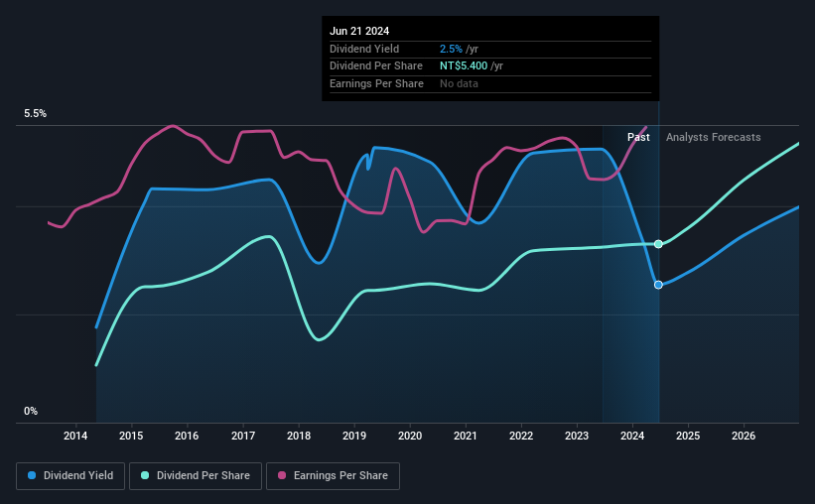Click the 2014 x-axis label
Viewport: 815px width, 504px height.
[75, 436]
